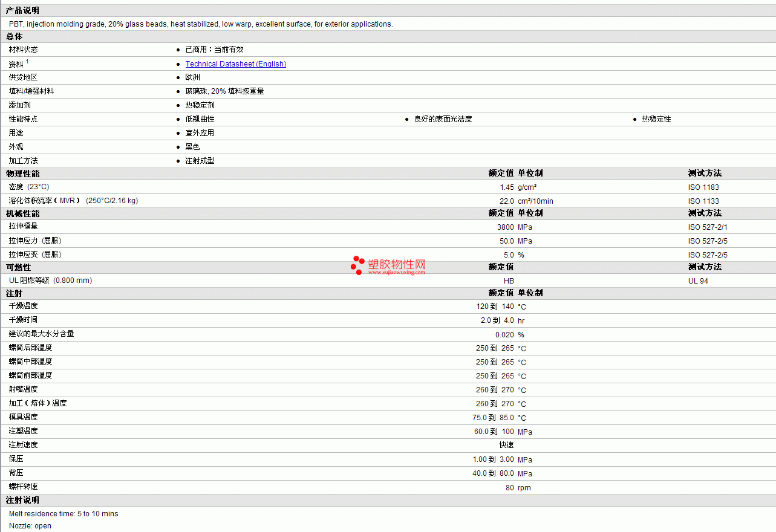Click the injection speed value "快速"
The image size is (776, 532).
pyautogui.click(x=507, y=445)
